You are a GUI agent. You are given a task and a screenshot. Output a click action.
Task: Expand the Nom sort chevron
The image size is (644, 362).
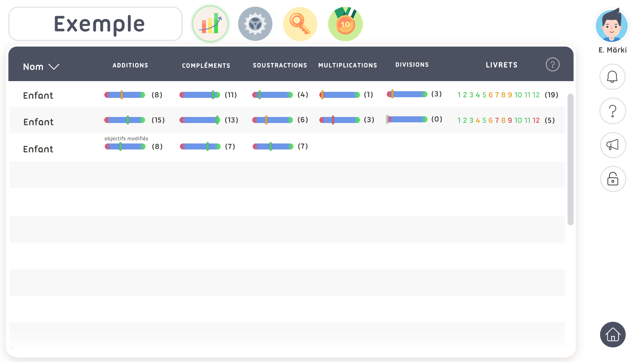(x=54, y=67)
